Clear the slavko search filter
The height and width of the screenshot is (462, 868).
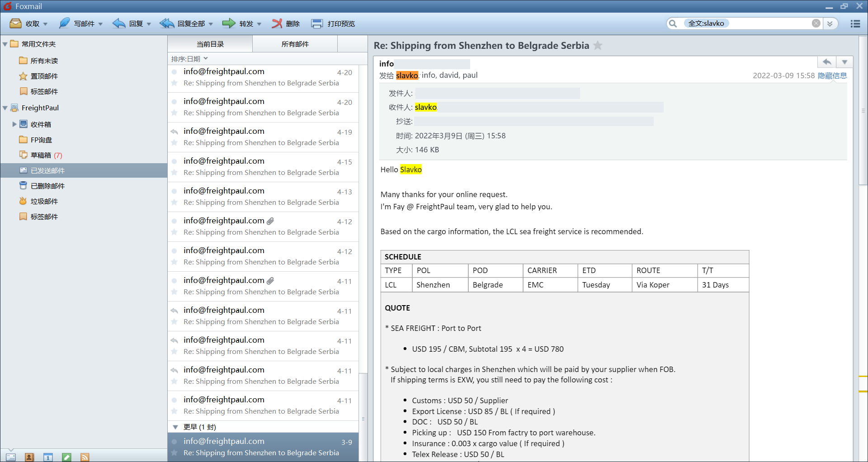coord(816,24)
